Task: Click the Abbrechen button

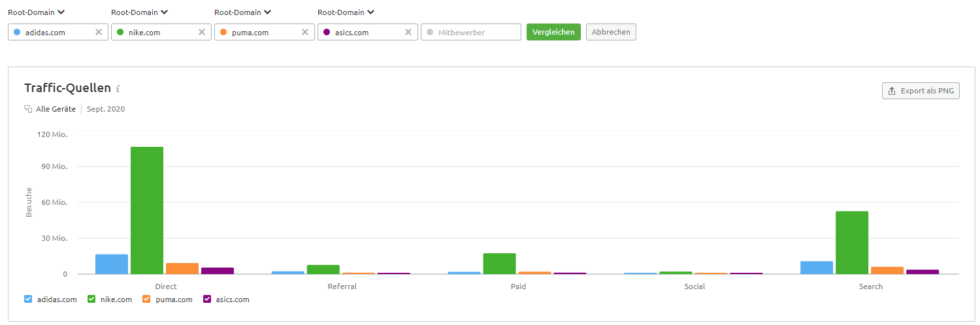Action: (x=611, y=32)
